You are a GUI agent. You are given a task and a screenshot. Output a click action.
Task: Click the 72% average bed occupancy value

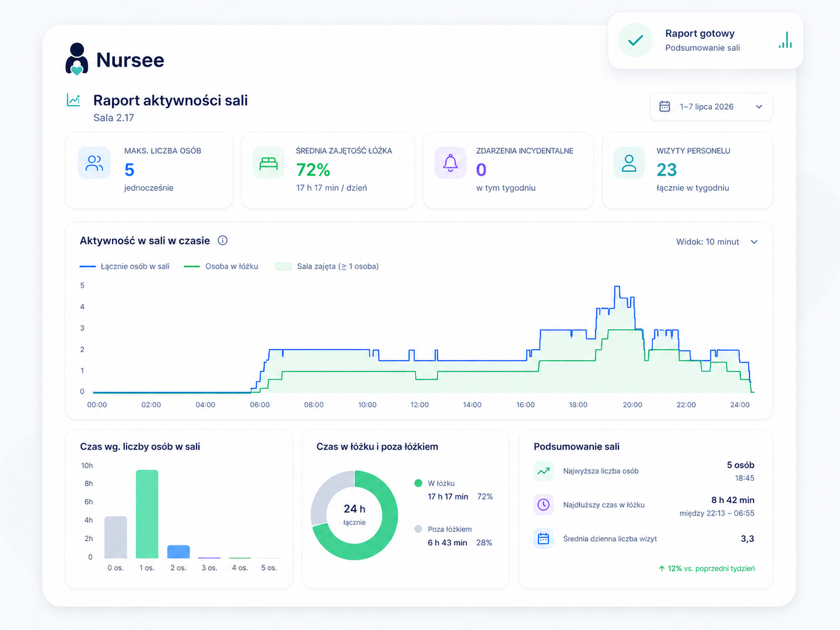click(x=313, y=170)
